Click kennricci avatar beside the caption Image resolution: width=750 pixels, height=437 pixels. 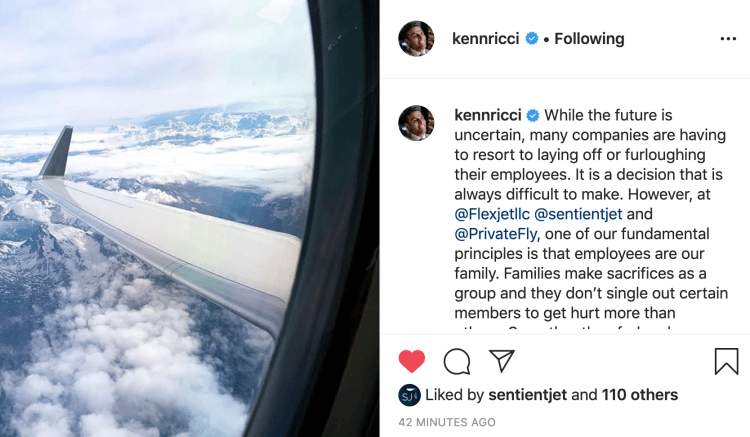coord(416,123)
